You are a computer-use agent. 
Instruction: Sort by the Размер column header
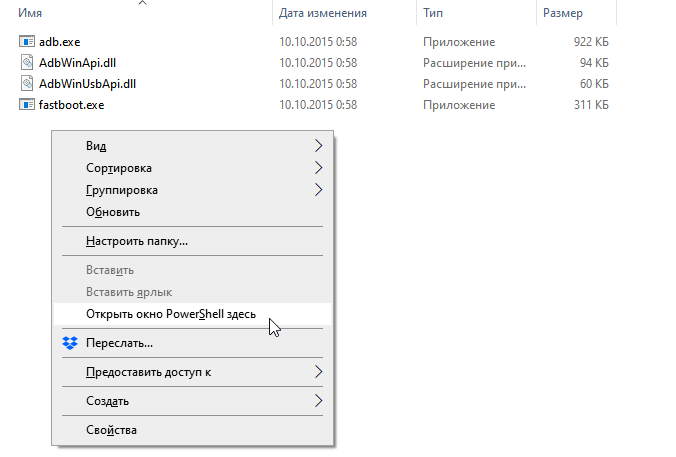(x=562, y=14)
